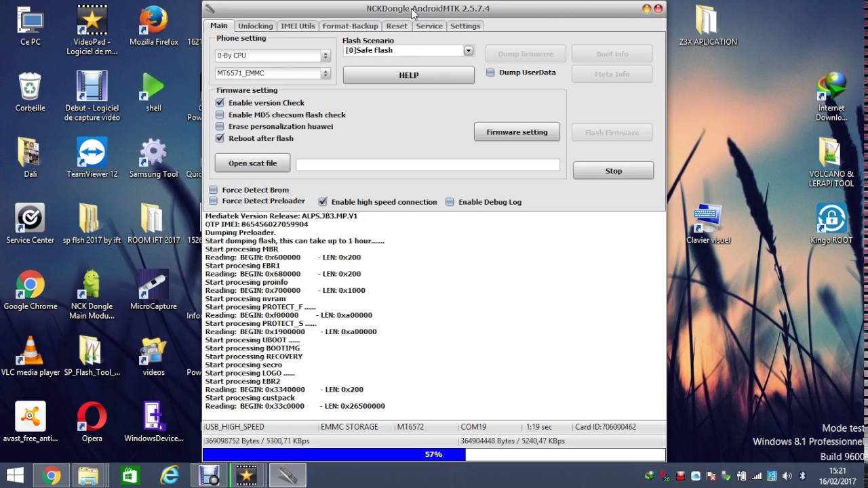Turn on Enable Debug Log
This screenshot has height=488, width=868.
[x=450, y=202]
